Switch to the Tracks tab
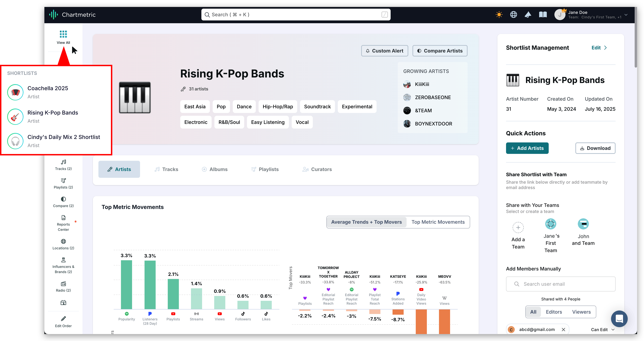644x341 pixels. [166, 169]
